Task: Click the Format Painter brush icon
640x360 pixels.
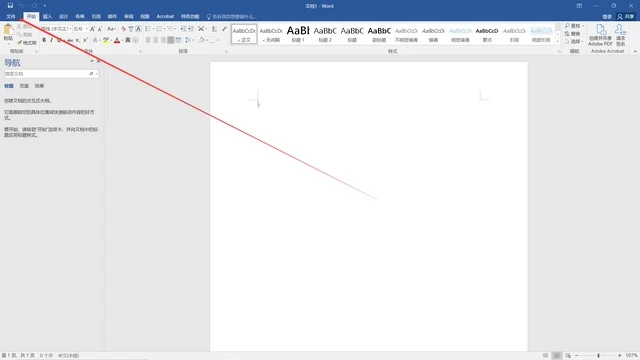Action: point(19,42)
